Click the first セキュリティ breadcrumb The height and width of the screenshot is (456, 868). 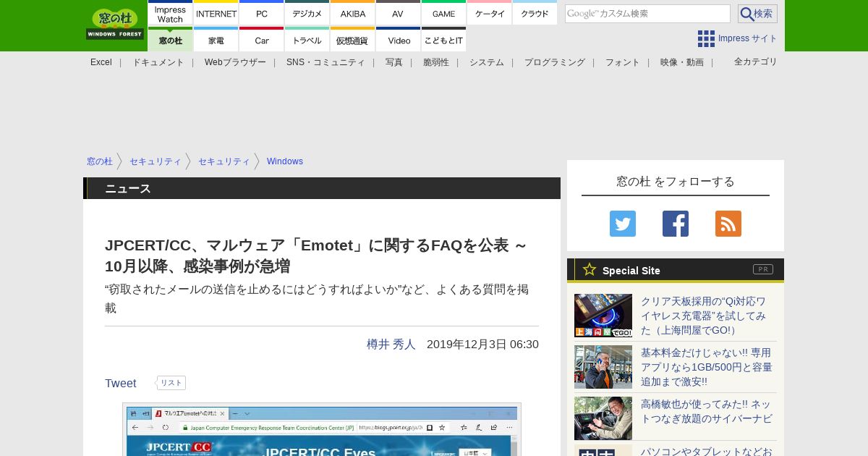tap(156, 161)
